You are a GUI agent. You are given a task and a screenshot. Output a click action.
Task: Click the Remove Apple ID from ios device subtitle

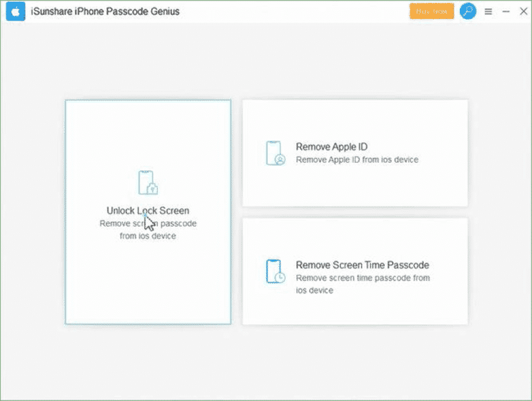[357, 160]
